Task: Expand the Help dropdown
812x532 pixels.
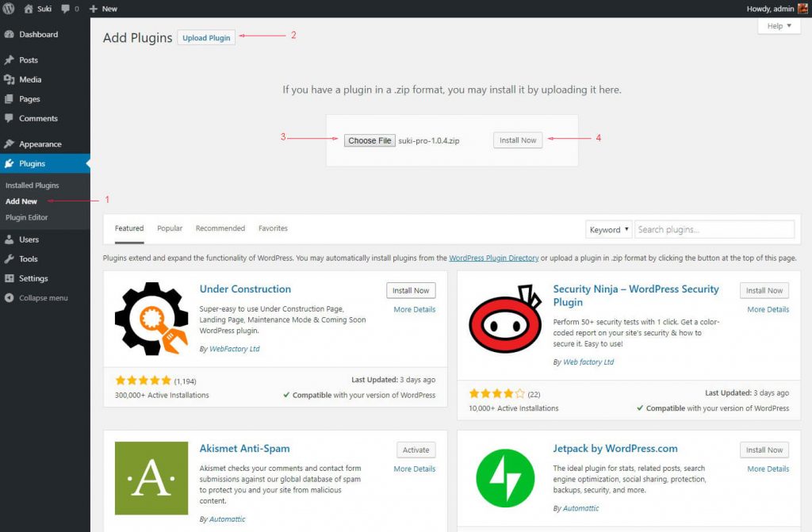Action: pos(779,26)
